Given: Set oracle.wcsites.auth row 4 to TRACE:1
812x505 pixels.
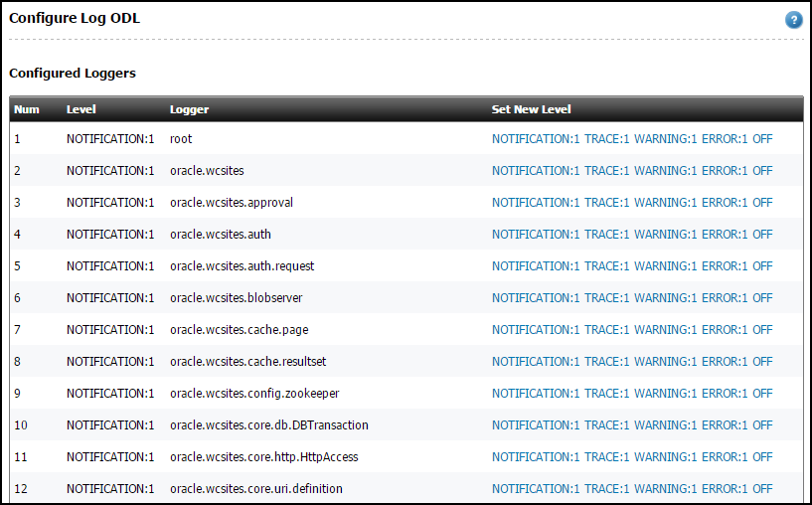Looking at the screenshot, I should point(606,235).
